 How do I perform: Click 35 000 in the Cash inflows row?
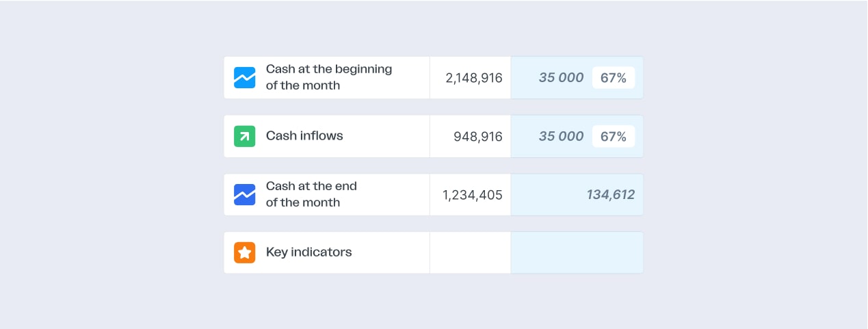tap(561, 137)
